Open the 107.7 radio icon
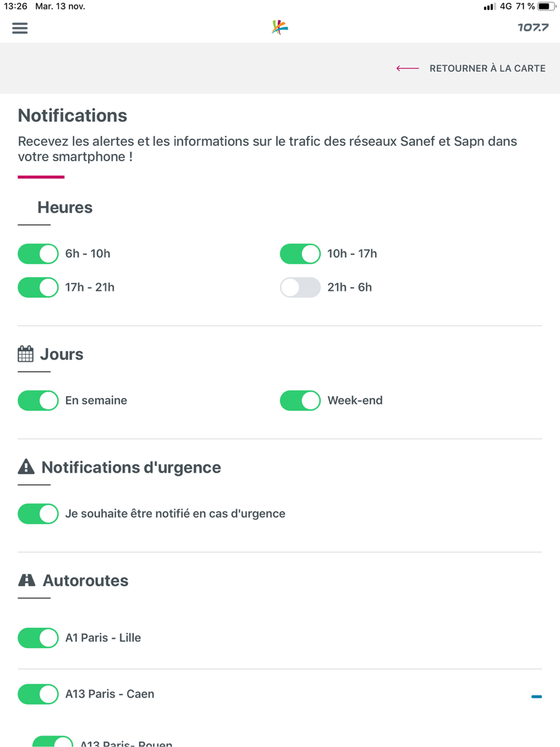Viewport: 560px width, 747px height. click(x=533, y=27)
